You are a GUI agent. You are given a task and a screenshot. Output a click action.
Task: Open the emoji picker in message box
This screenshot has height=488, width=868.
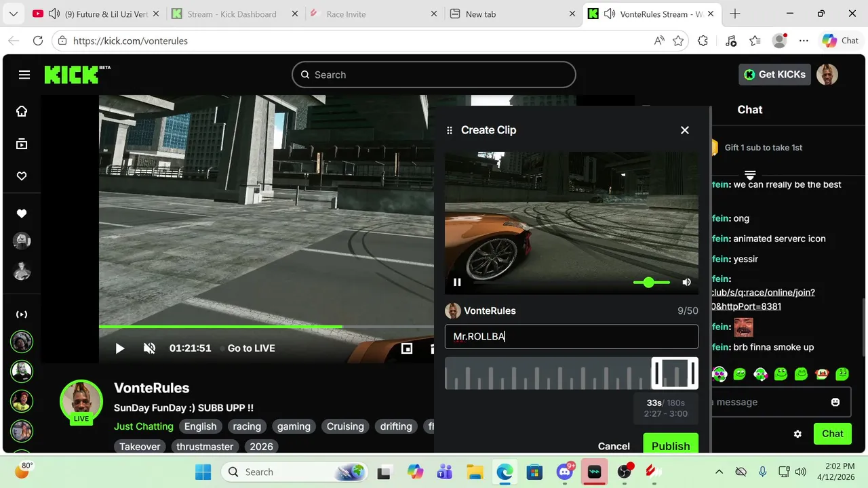(x=835, y=402)
